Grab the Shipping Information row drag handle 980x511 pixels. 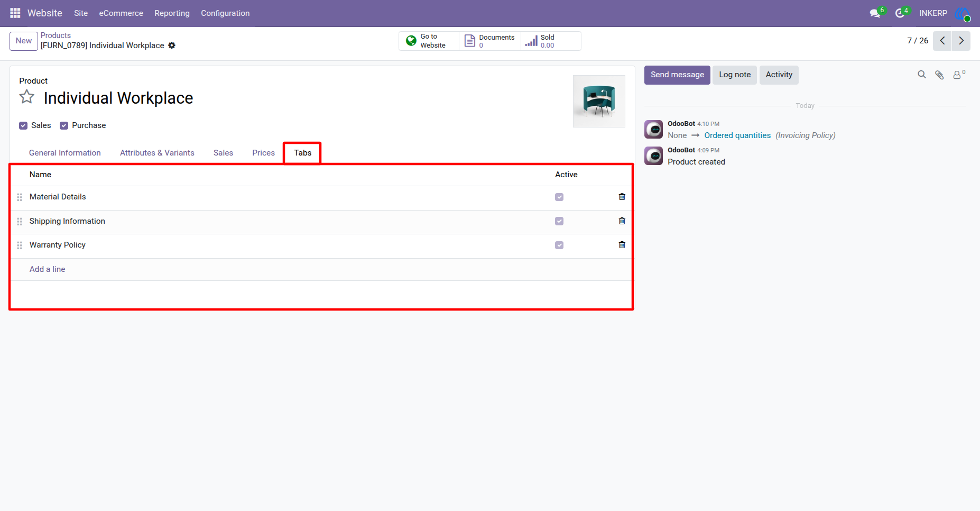click(x=20, y=222)
